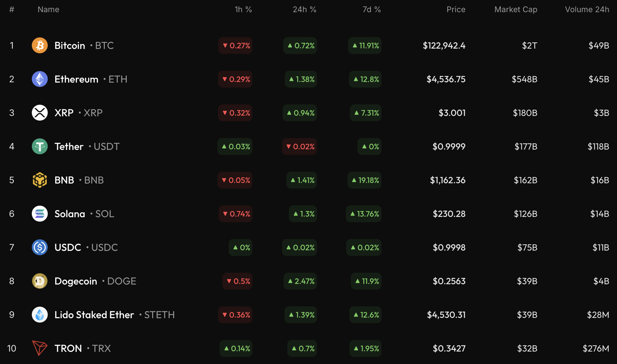Click the Ethereum diamond logo icon
This screenshot has width=617, height=364.
coord(40,79)
